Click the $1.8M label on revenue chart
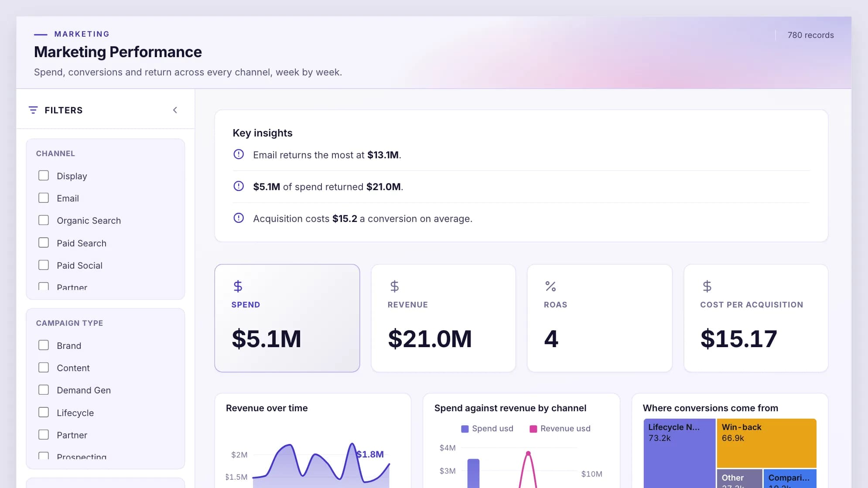The height and width of the screenshot is (488, 868). [370, 454]
